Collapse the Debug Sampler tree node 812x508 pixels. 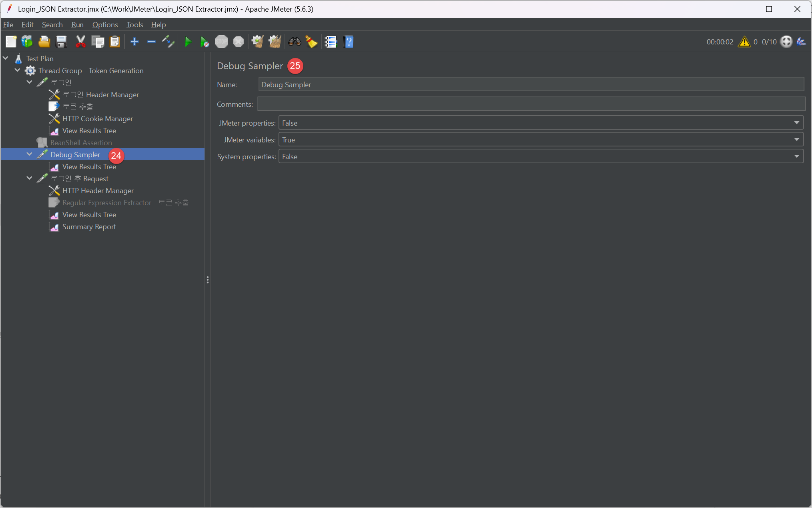point(30,154)
